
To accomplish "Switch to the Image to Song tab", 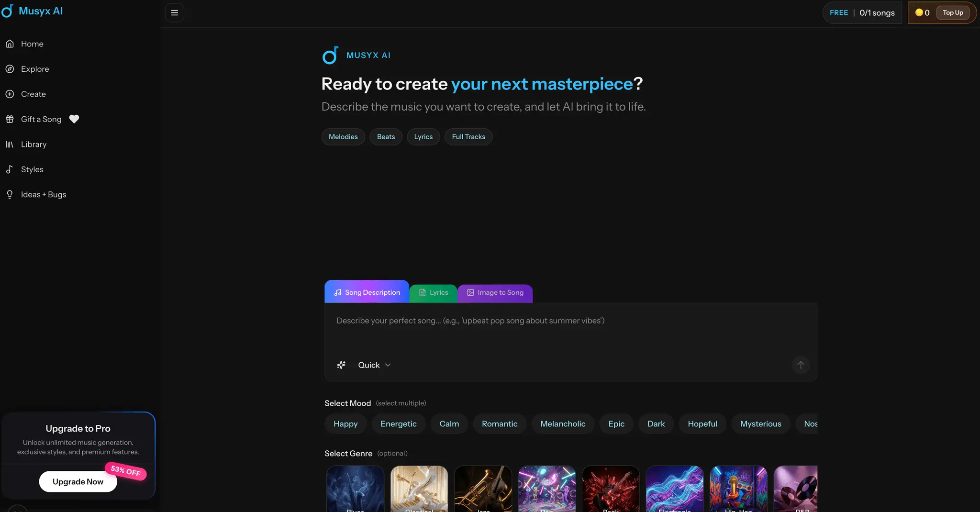I will tap(495, 293).
